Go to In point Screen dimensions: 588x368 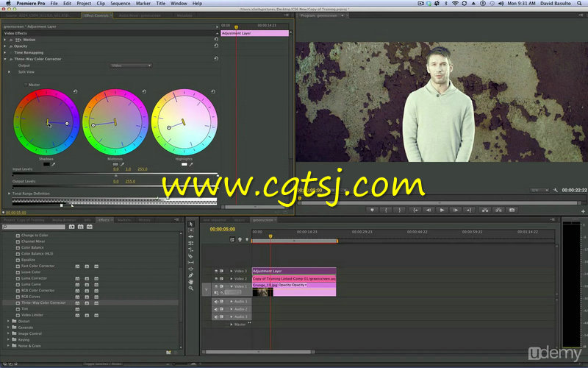[x=415, y=210]
